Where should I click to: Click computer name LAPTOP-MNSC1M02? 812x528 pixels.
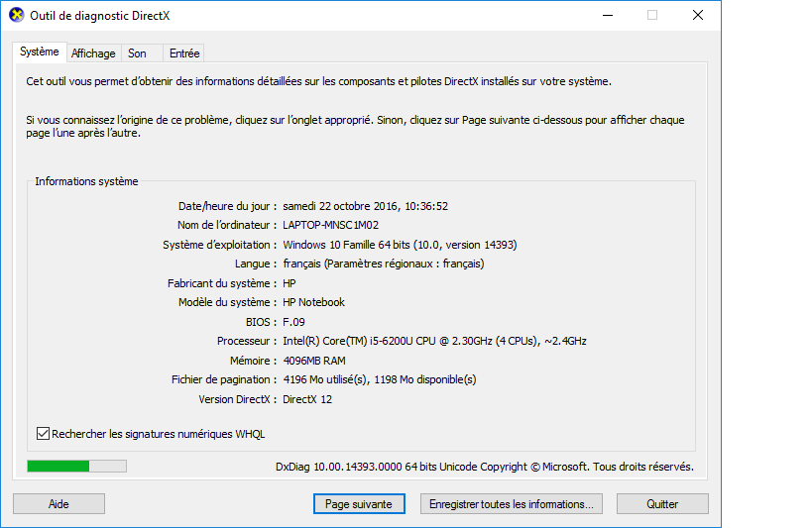point(330,225)
